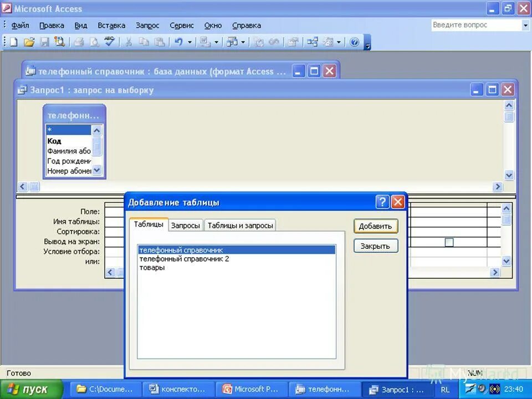Open the Файл menu
The image size is (532, 399).
tap(21, 25)
